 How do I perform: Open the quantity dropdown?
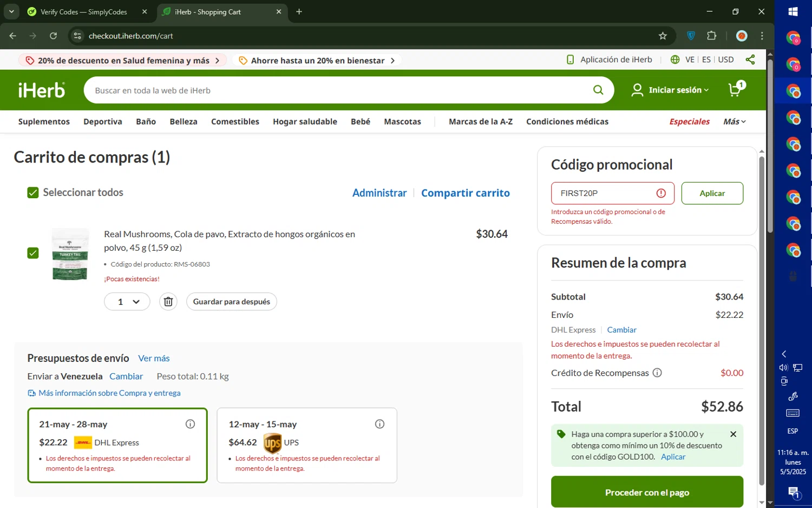point(127,302)
